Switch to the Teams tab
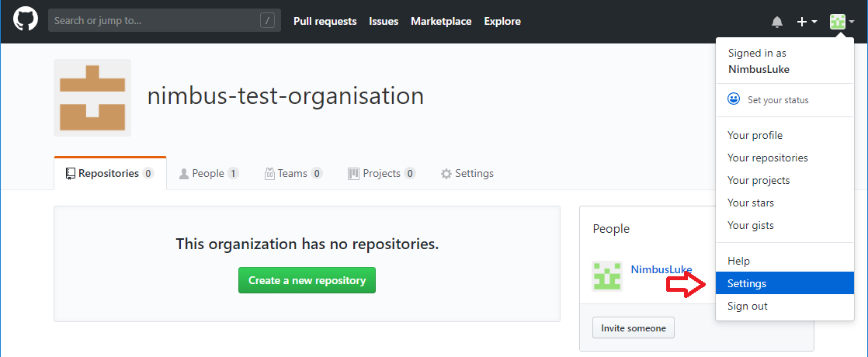 pos(293,173)
